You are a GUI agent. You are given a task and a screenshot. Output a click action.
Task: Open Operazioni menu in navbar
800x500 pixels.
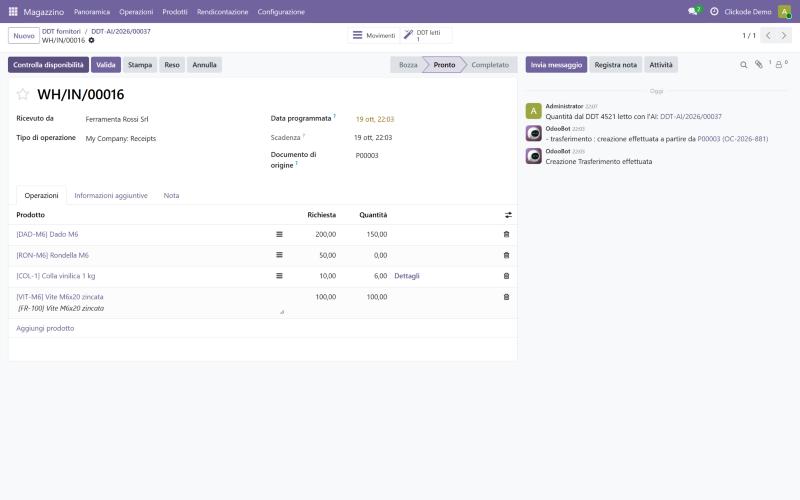click(x=136, y=11)
